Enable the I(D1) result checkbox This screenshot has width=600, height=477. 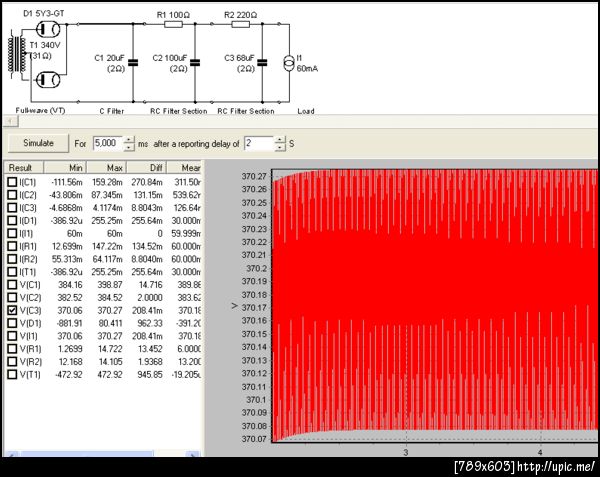(12, 220)
